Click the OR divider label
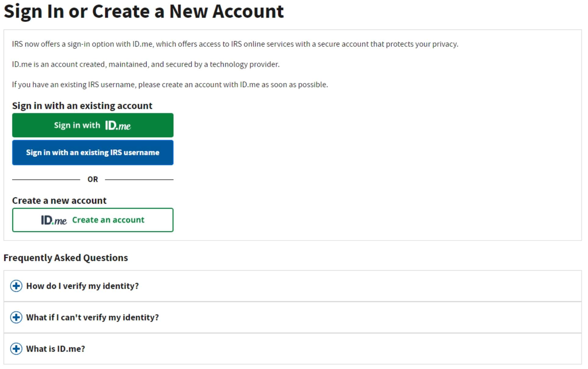588x369 pixels. pyautogui.click(x=93, y=179)
